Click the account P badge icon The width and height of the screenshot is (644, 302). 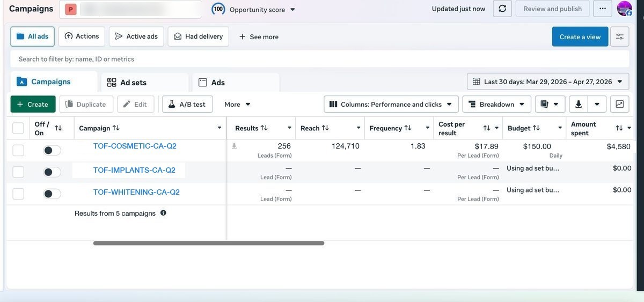tap(71, 9)
